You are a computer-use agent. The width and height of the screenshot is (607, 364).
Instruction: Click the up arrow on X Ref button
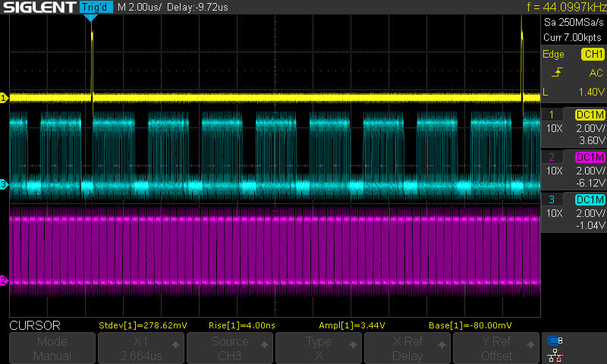(x=442, y=344)
